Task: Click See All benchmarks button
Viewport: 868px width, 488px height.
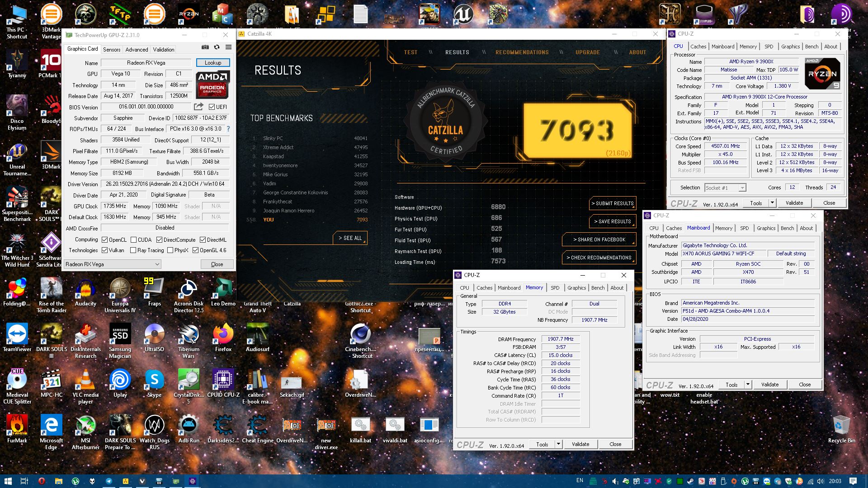Action: 350,238
